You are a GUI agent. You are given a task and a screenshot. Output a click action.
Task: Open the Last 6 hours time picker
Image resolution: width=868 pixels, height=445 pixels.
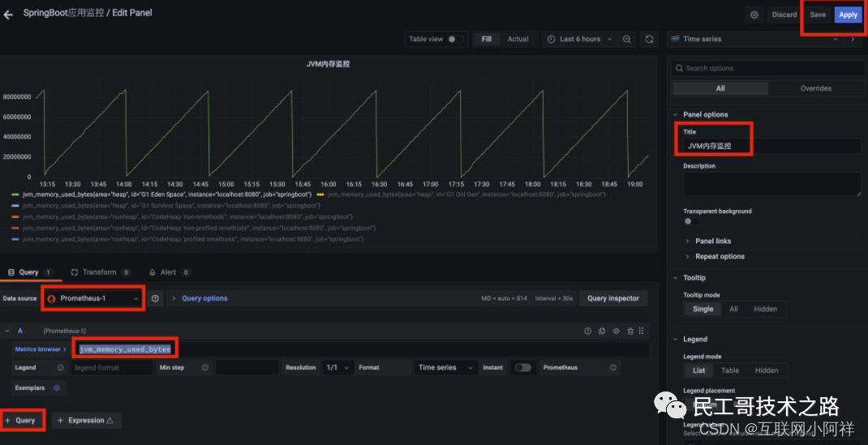pos(579,39)
